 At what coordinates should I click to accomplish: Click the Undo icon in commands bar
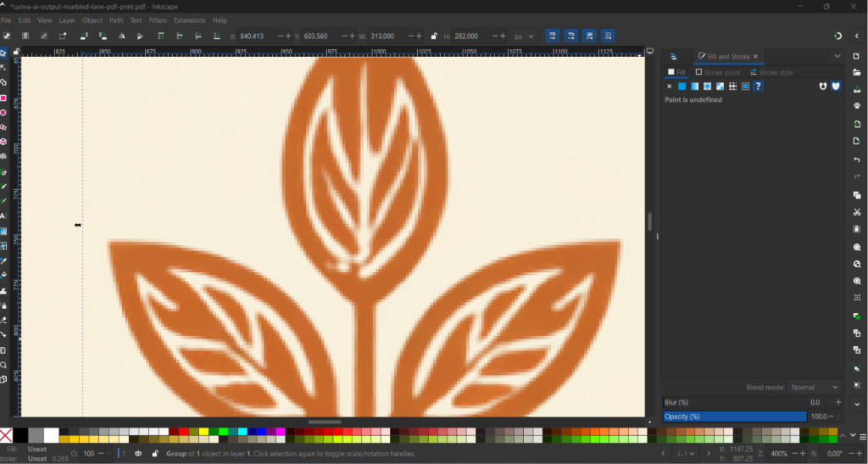tap(857, 159)
